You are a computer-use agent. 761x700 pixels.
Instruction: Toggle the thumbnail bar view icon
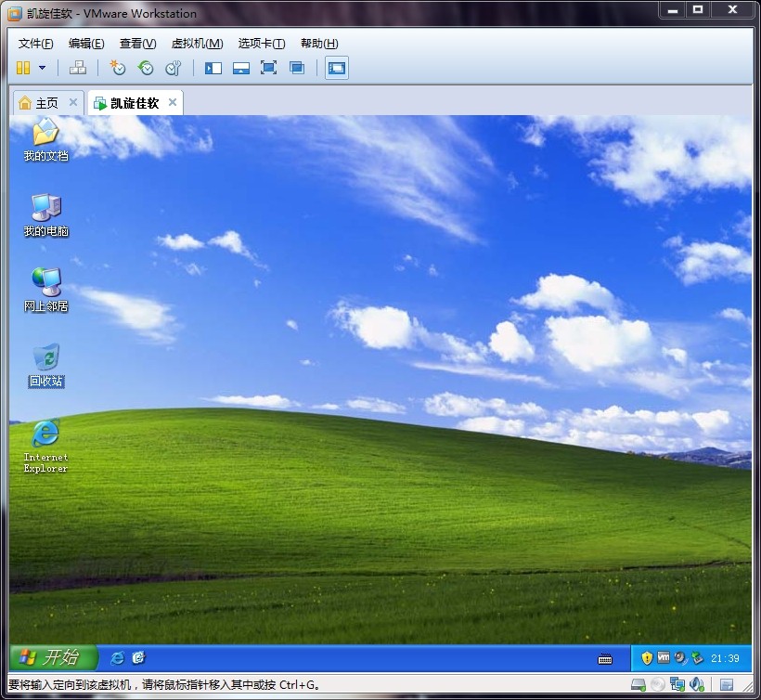[x=240, y=68]
